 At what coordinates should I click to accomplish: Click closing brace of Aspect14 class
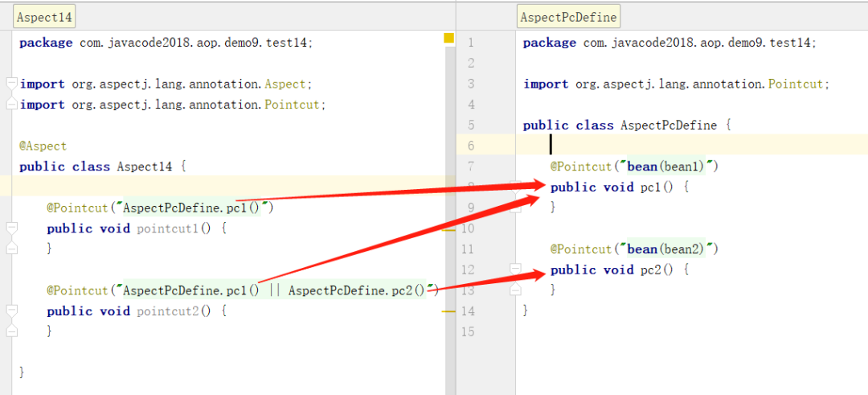(23, 372)
